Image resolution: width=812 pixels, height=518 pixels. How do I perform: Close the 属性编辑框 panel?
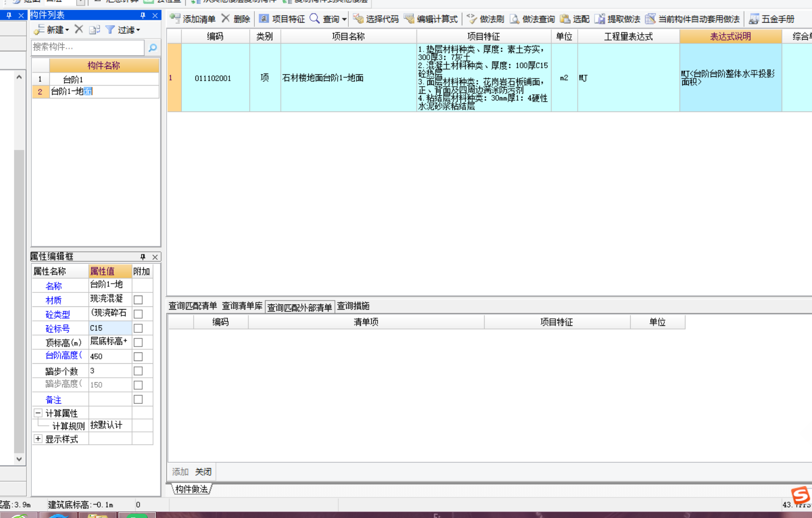155,257
